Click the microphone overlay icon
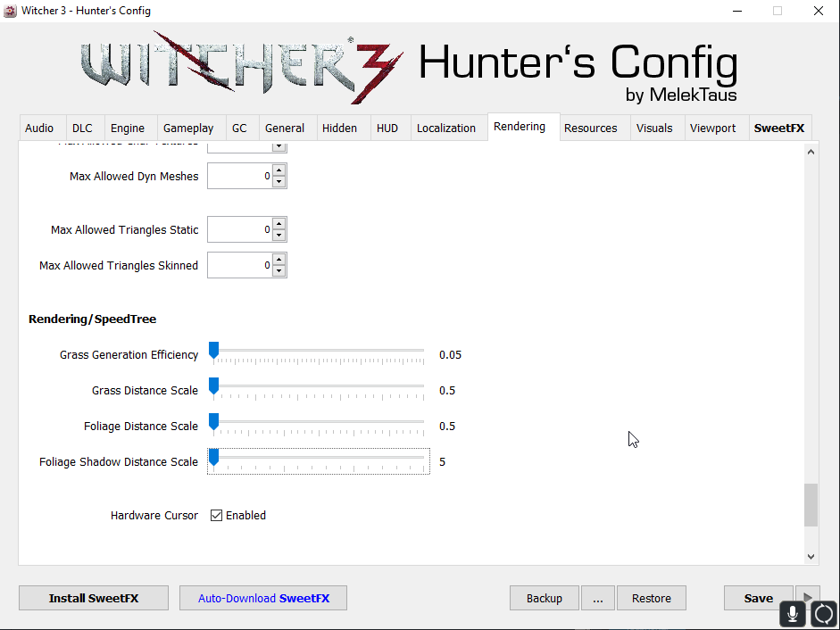The image size is (840, 630). (794, 614)
